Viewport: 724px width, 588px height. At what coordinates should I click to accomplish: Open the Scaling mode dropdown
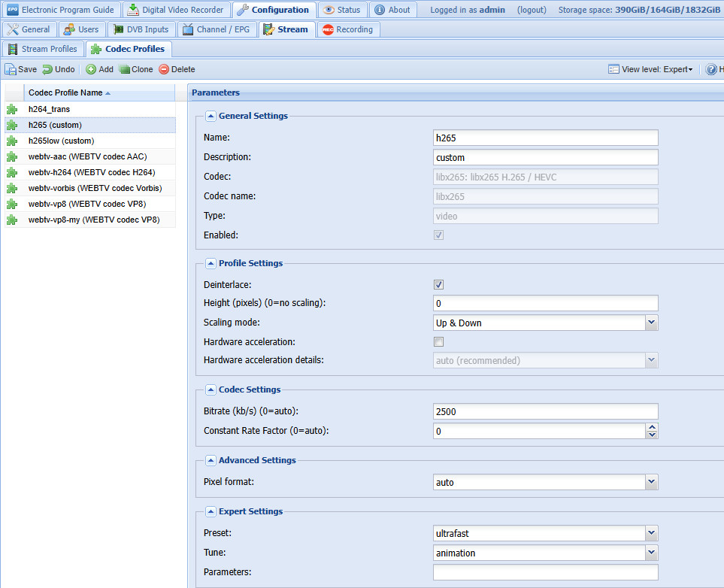pyautogui.click(x=651, y=323)
